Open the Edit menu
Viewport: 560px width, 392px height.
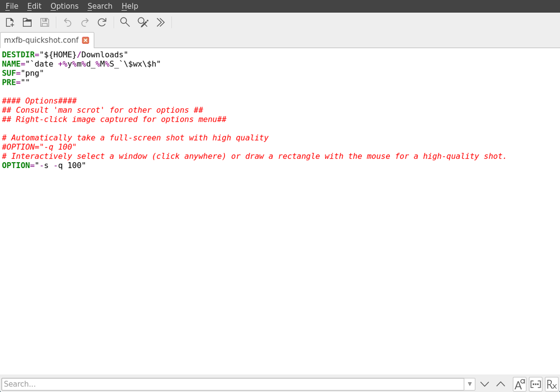tap(34, 6)
